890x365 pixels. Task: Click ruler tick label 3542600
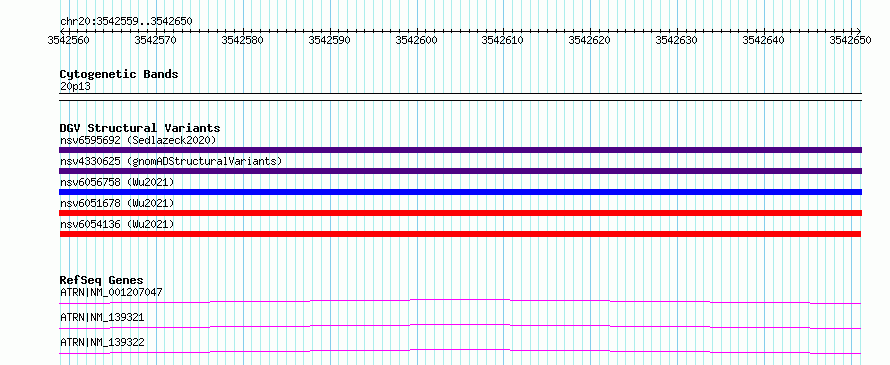click(x=417, y=40)
